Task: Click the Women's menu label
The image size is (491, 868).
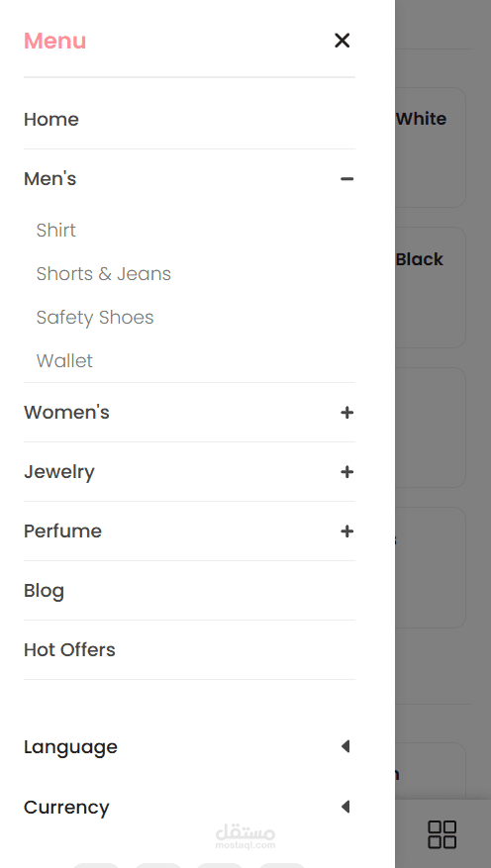Action: pos(66,413)
